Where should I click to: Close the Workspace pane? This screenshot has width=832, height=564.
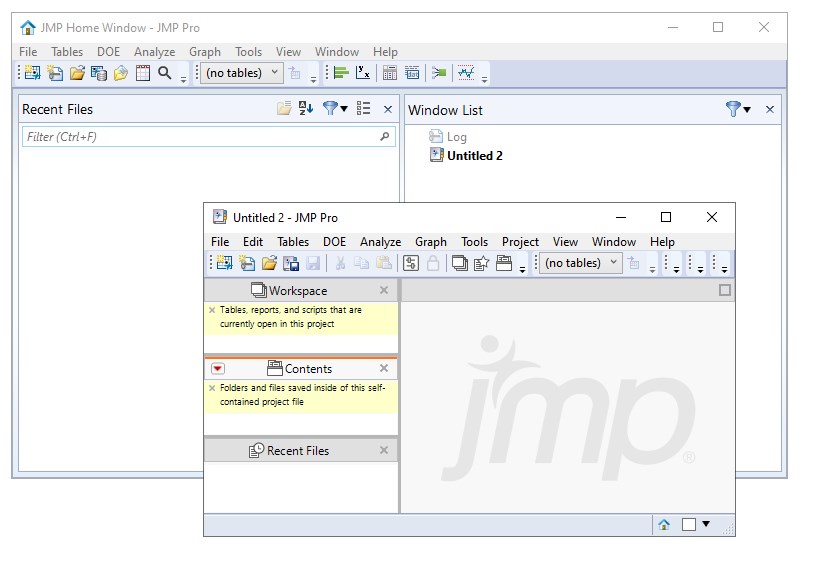tap(384, 290)
